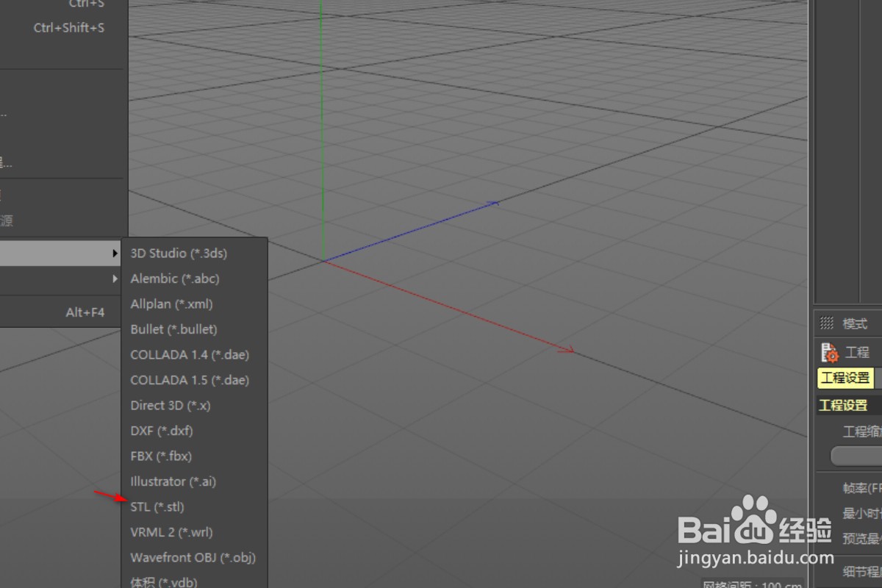Click the highlighted menu row's submenu arrow

pos(115,253)
